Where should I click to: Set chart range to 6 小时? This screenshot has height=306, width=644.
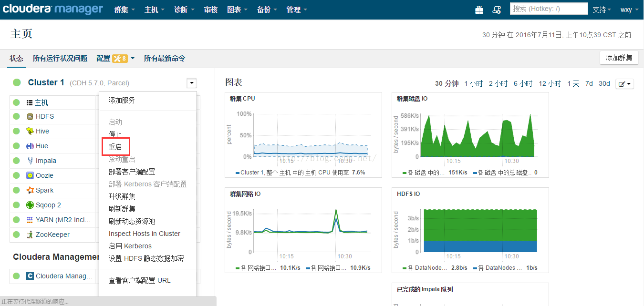click(x=523, y=83)
